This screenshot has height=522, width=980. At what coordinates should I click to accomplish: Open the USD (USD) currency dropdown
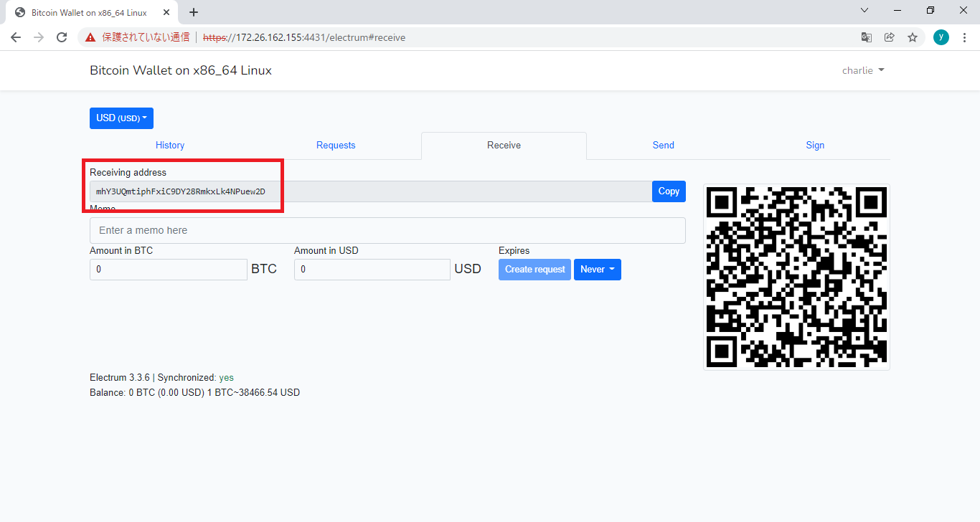121,118
